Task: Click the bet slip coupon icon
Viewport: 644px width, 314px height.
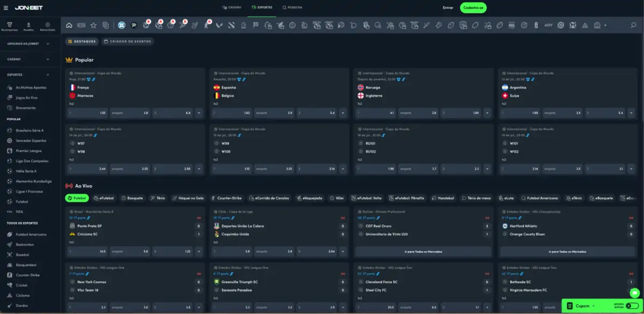Action: click(x=569, y=306)
